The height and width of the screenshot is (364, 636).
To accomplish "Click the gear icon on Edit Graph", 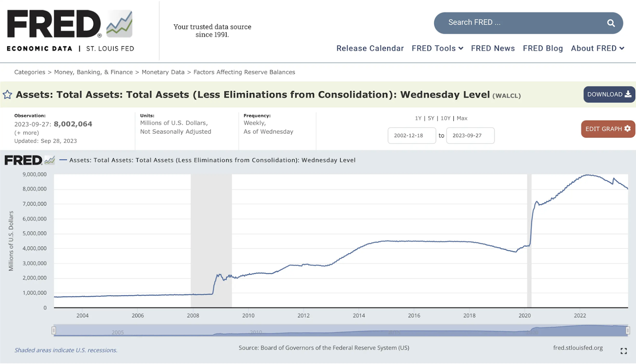I will 627,129.
